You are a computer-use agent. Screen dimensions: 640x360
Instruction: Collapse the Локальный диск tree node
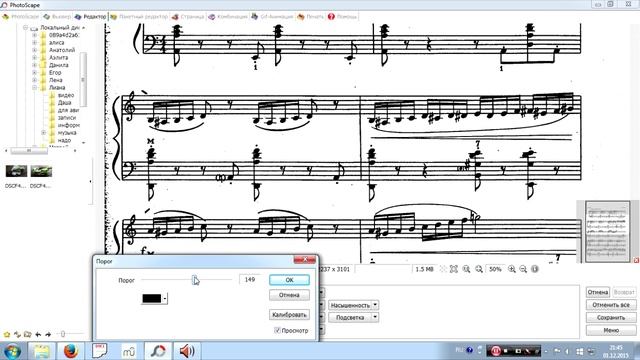(x=25, y=28)
